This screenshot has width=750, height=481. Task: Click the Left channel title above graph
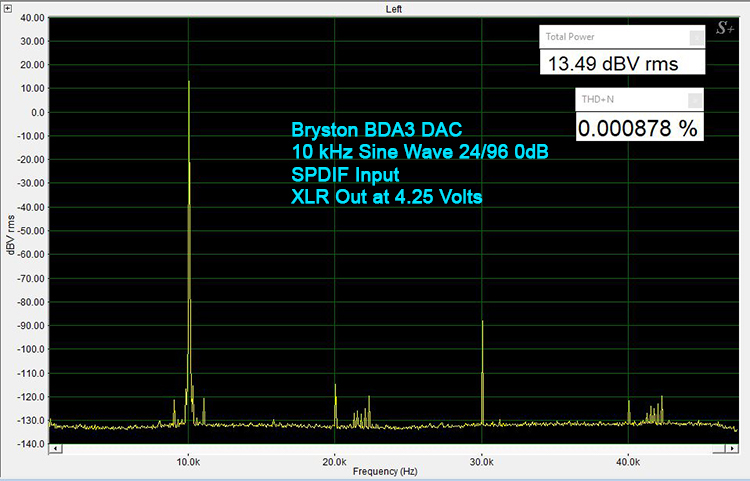click(x=396, y=9)
